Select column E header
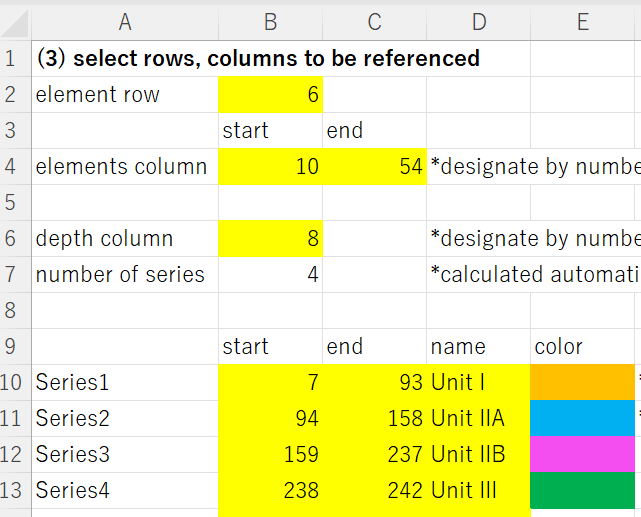The width and height of the screenshot is (641, 517). (x=583, y=22)
